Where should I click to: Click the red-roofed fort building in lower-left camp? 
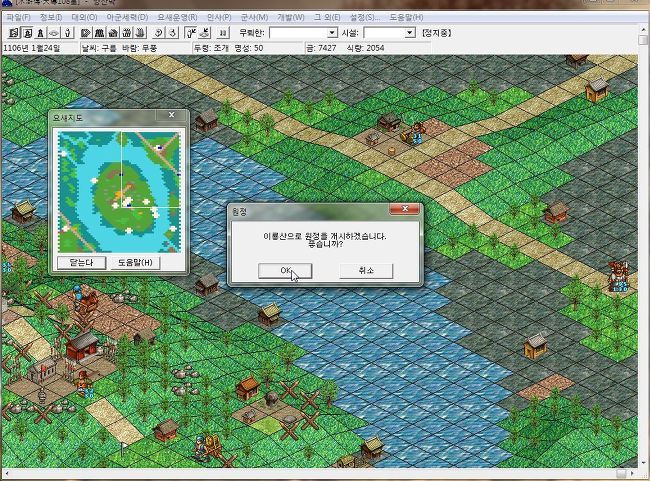(82, 346)
